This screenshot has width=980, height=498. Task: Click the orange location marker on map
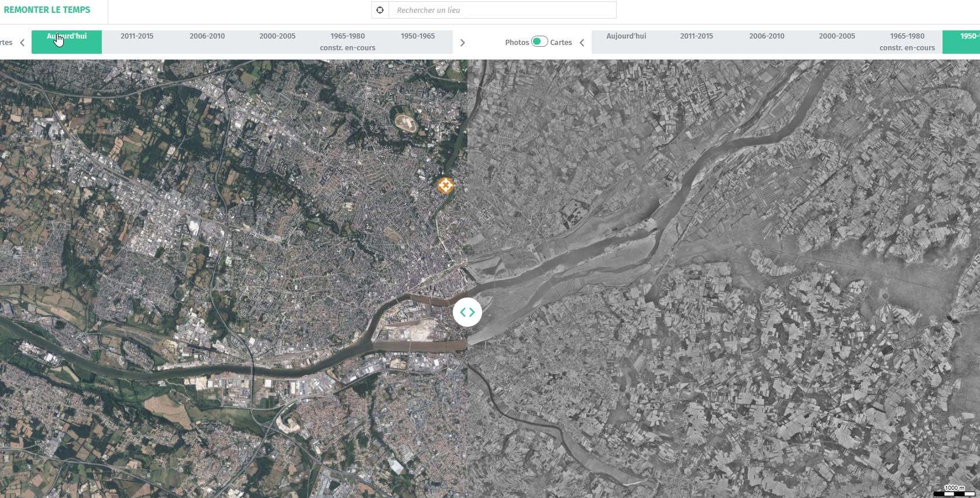(x=445, y=185)
